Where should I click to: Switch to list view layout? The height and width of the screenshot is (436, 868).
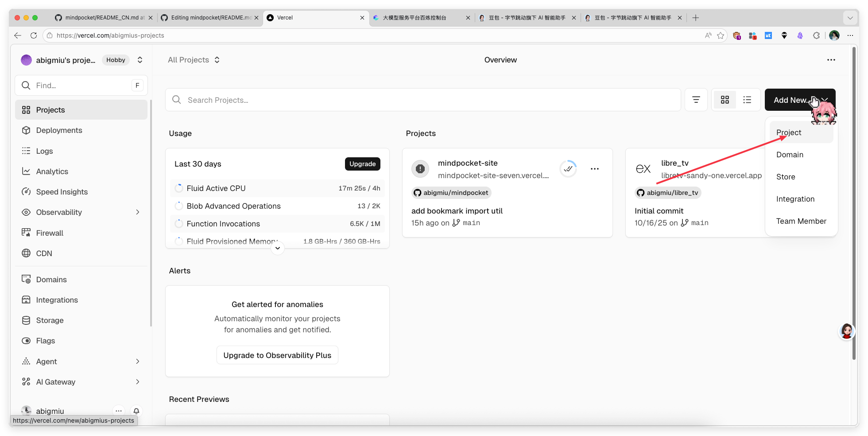click(747, 100)
